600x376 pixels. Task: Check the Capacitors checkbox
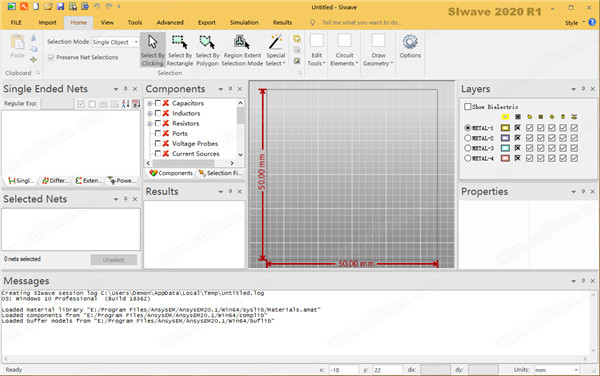[158, 103]
